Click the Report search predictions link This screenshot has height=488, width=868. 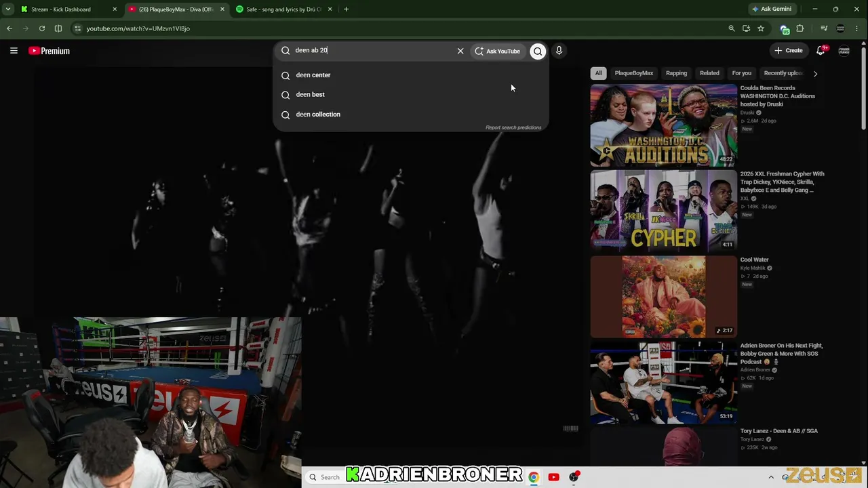[513, 127]
